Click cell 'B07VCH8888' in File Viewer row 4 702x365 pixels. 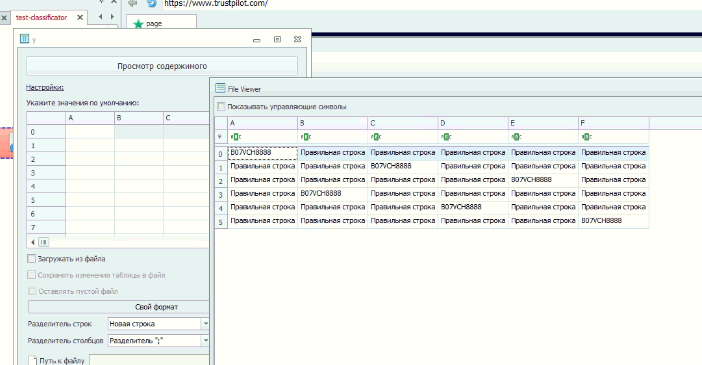[473, 207]
